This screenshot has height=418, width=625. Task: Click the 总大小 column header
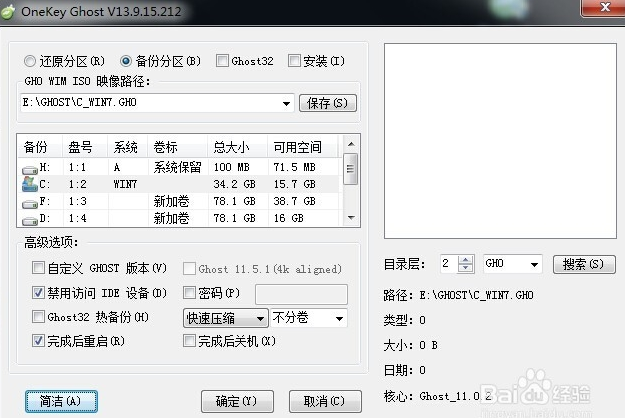click(x=238, y=147)
